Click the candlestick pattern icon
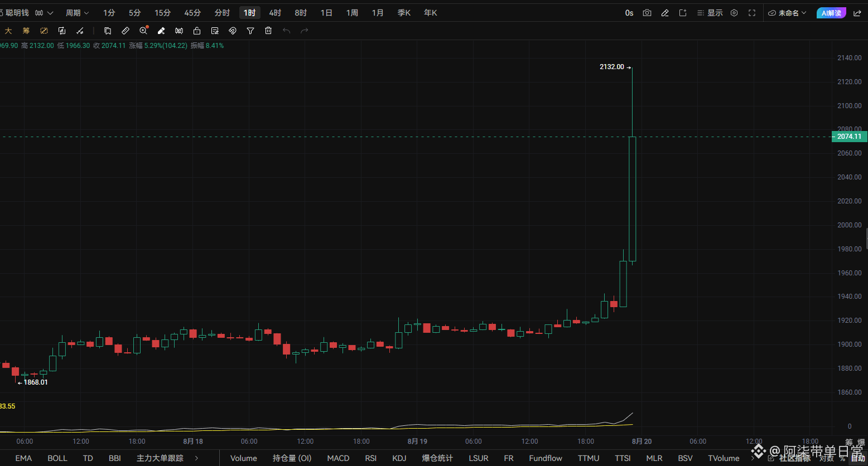868x466 pixels. coord(179,31)
